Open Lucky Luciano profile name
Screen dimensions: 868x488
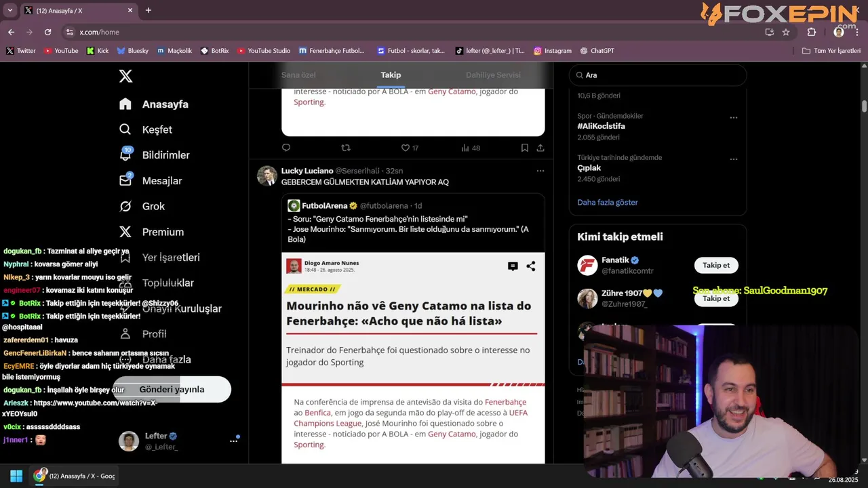coord(307,171)
